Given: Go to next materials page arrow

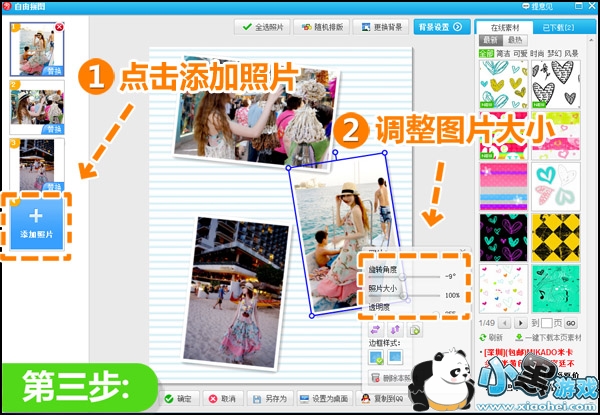Looking at the screenshot, I should point(521,323).
